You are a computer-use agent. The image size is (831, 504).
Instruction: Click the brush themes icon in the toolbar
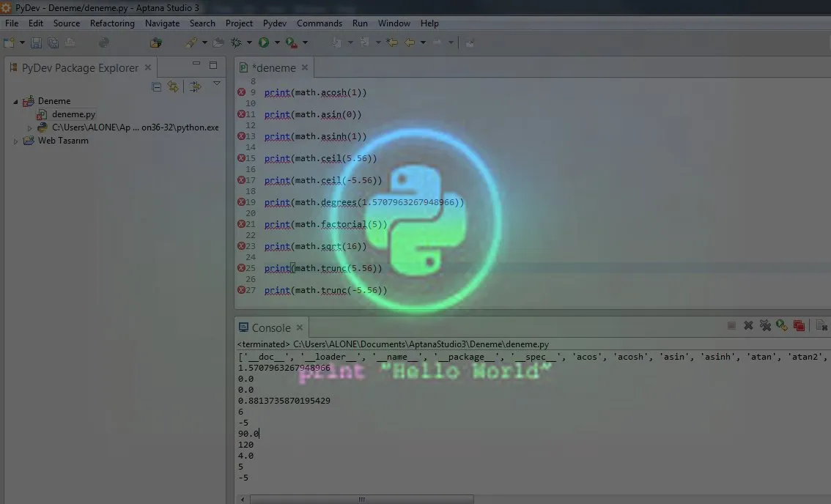pyautogui.click(x=192, y=43)
